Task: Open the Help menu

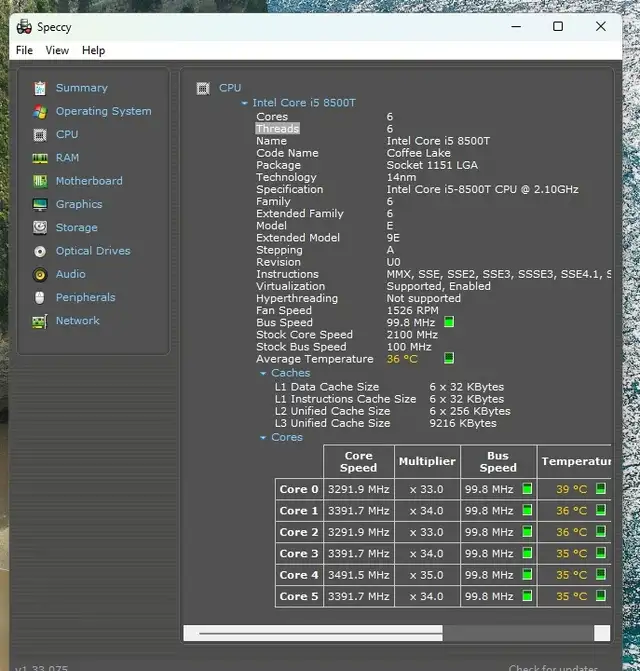Action: click(93, 50)
